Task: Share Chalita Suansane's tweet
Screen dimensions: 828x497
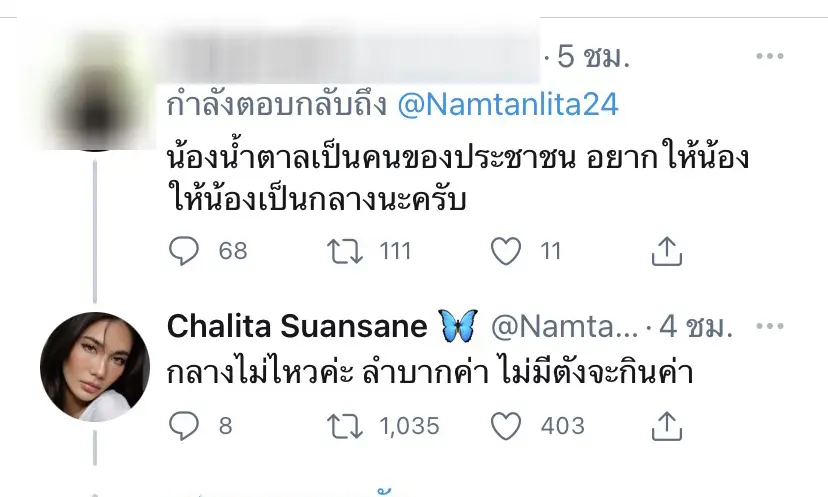Action: coord(666,426)
